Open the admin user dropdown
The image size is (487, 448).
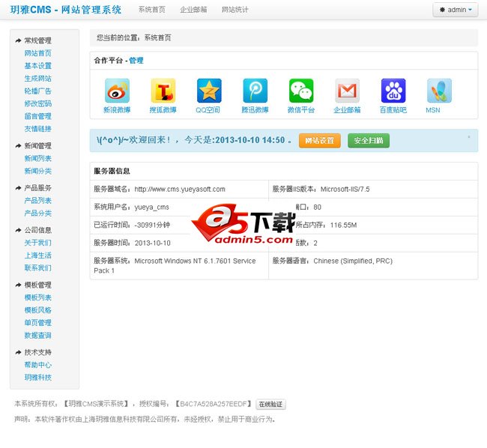point(456,10)
